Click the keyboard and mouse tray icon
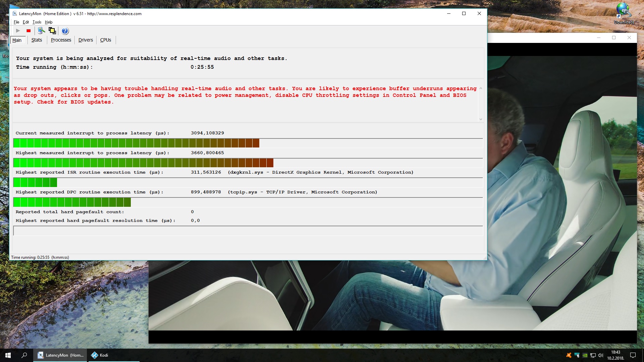 point(577,355)
